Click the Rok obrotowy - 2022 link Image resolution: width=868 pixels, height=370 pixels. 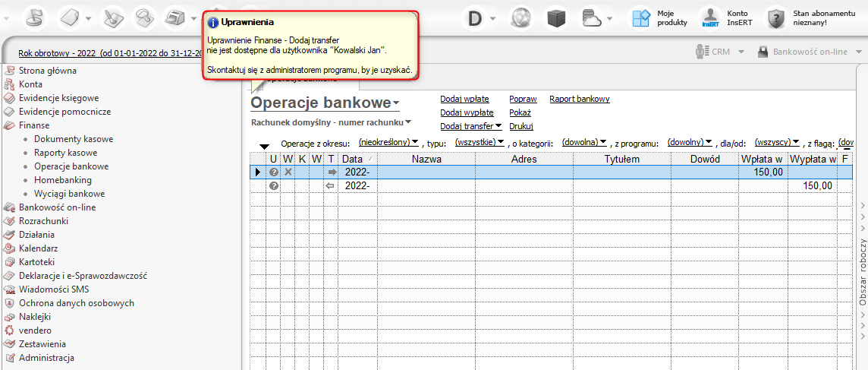pyautogui.click(x=109, y=53)
